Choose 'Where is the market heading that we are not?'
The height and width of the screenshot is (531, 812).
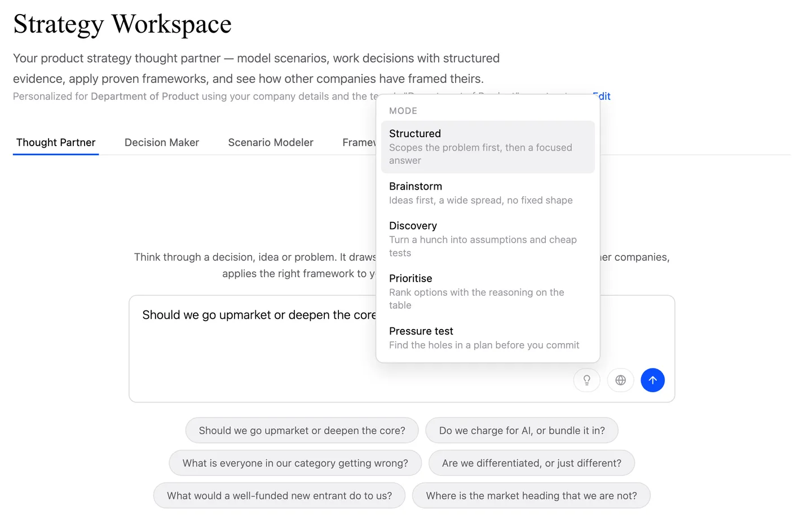531,495
